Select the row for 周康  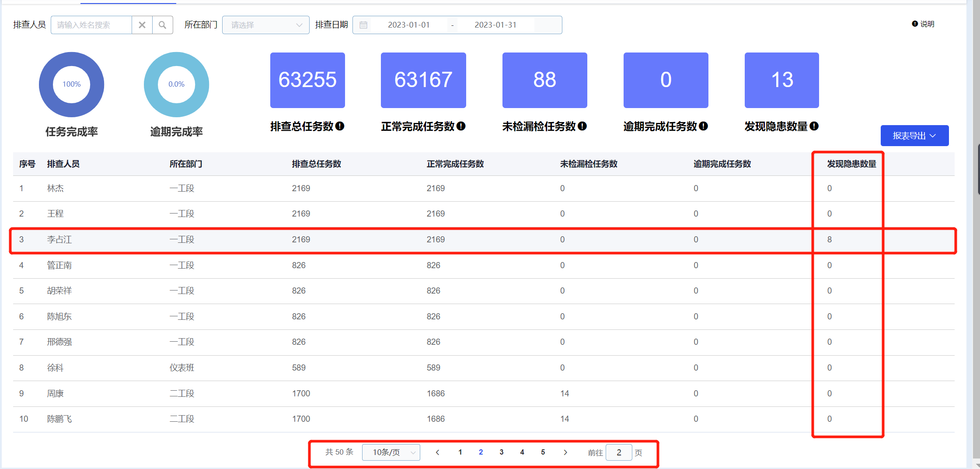pyautogui.click(x=484, y=394)
